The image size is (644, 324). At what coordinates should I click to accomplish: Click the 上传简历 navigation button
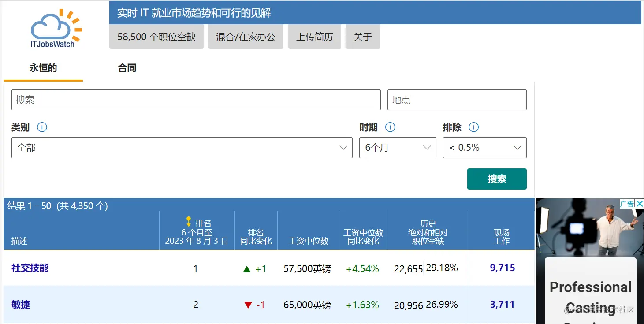(314, 37)
